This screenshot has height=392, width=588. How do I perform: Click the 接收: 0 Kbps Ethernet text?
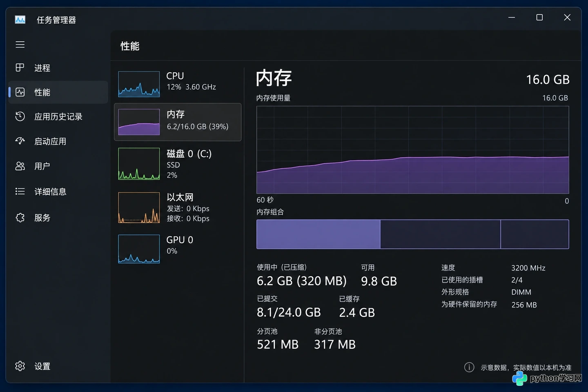coord(188,218)
